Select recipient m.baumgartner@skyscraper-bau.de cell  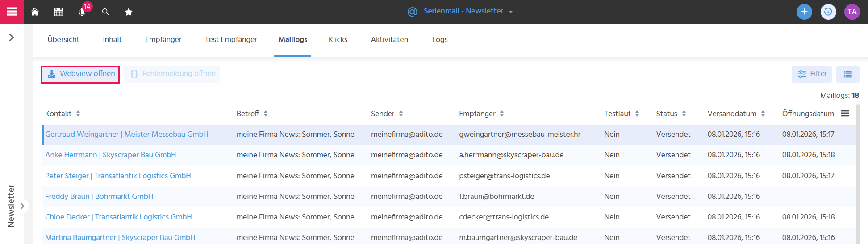[x=518, y=237]
